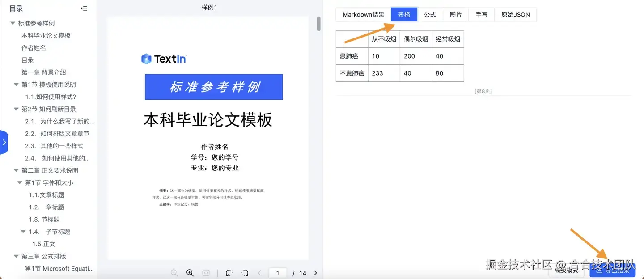The width and height of the screenshot is (644, 279).
Task: Open 第1节 Microsoft Equati... outline item
Action: (59, 268)
